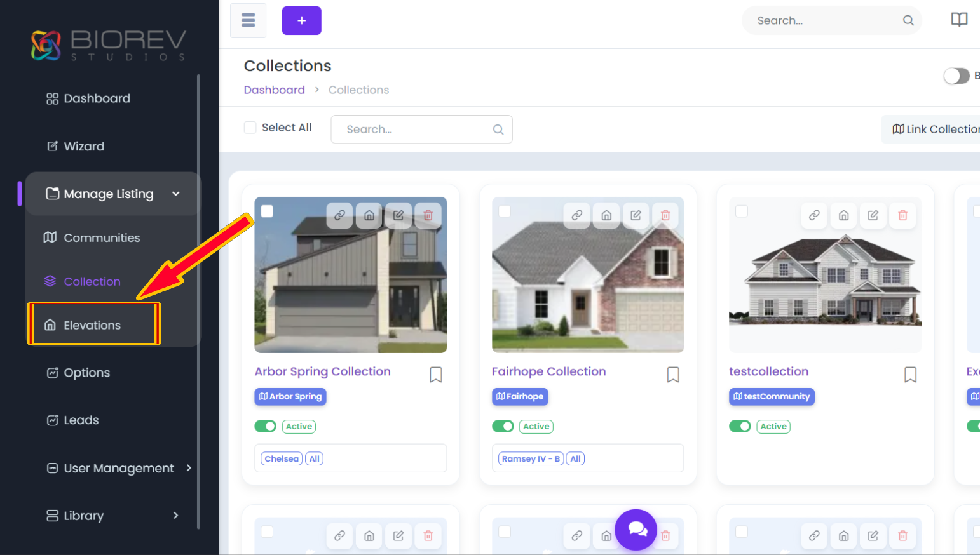Viewport: 980px width, 555px height.
Task: Open Leads in the sidebar
Action: (x=73, y=420)
